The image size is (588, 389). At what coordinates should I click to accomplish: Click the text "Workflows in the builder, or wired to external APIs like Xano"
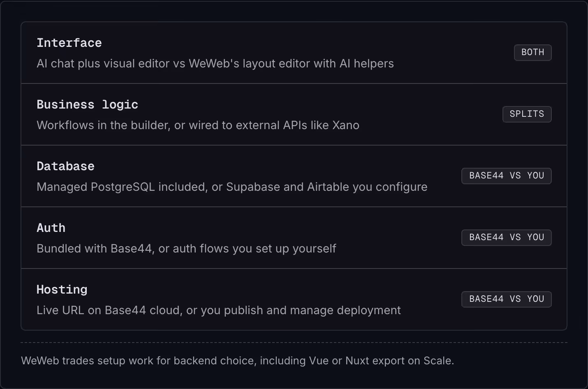(198, 125)
